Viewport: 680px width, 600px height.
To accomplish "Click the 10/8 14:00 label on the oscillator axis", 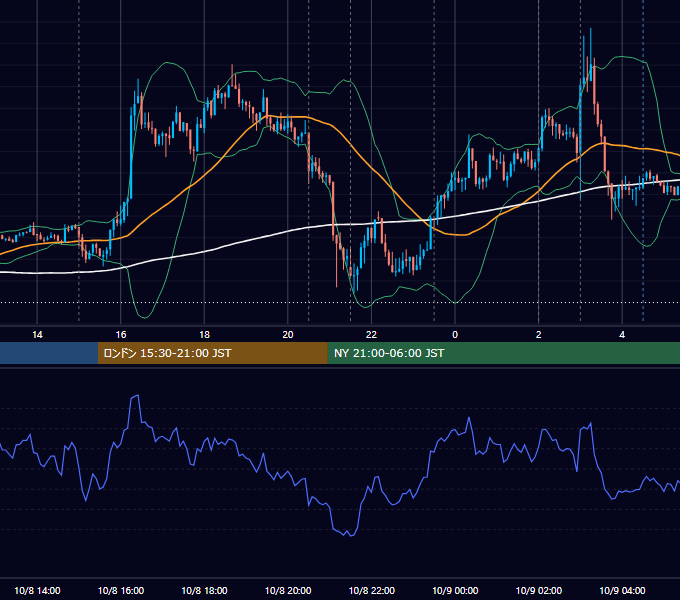I will [37, 590].
